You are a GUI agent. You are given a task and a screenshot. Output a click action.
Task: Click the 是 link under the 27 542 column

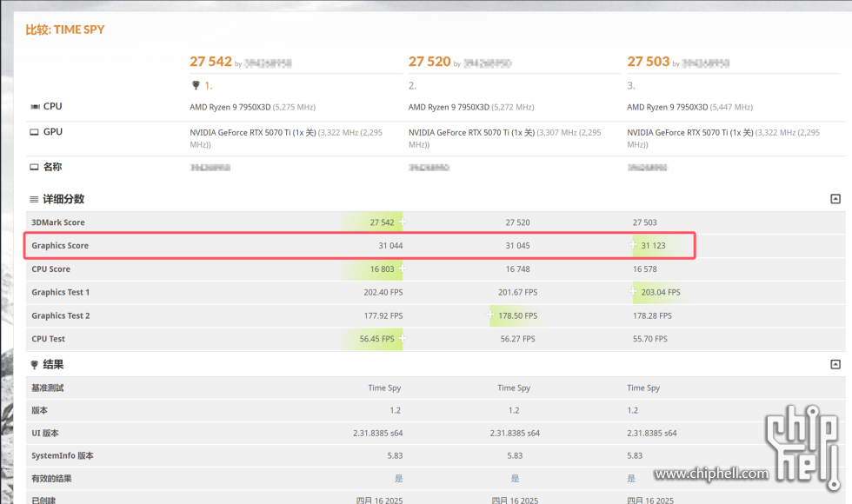click(x=399, y=479)
